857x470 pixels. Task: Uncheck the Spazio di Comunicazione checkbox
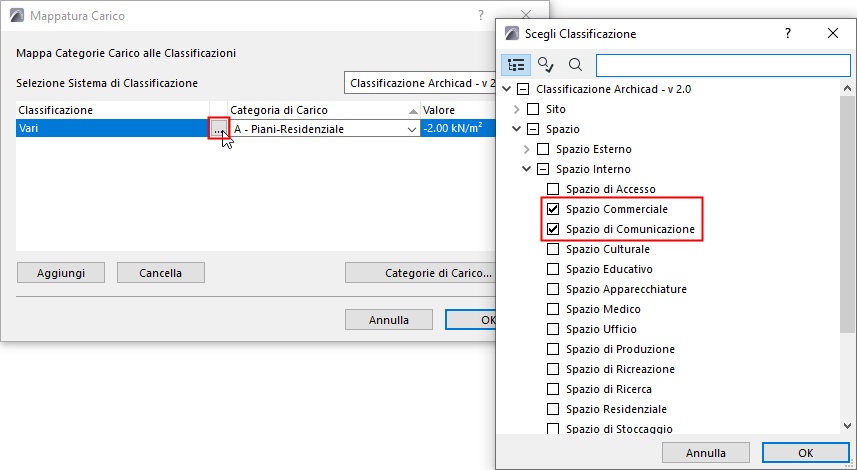553,229
